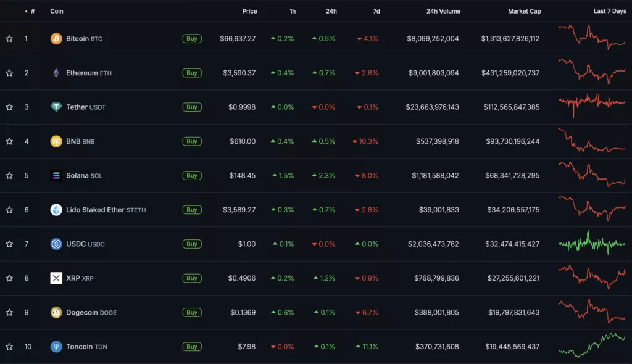This screenshot has height=364, width=632.
Task: Click the USDC coin logo icon
Action: pos(56,244)
